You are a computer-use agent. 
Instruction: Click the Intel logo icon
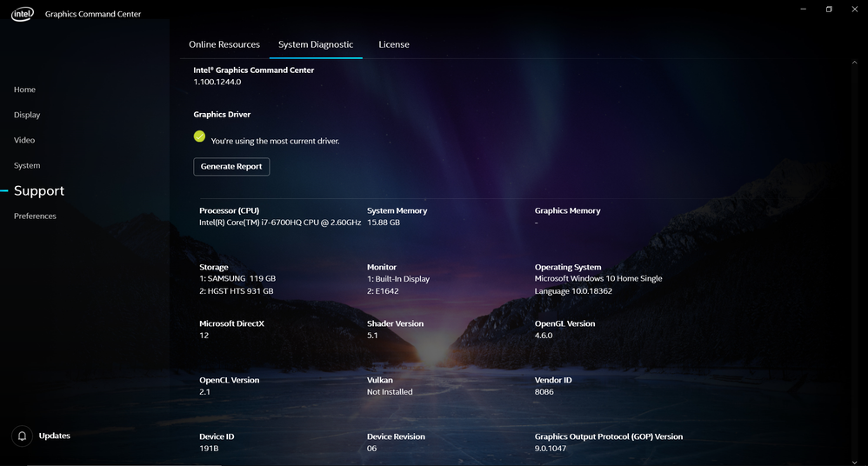pyautogui.click(x=23, y=14)
